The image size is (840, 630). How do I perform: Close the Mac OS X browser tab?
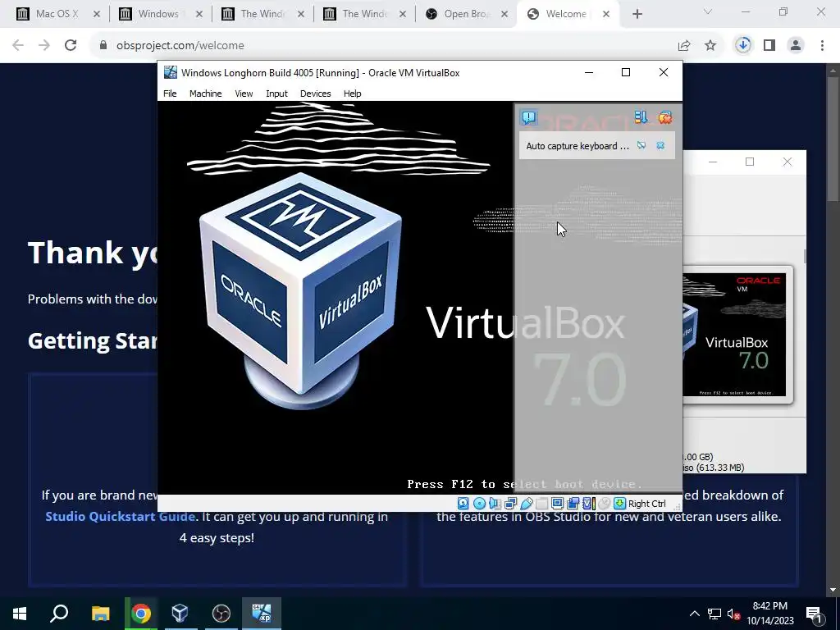click(97, 14)
